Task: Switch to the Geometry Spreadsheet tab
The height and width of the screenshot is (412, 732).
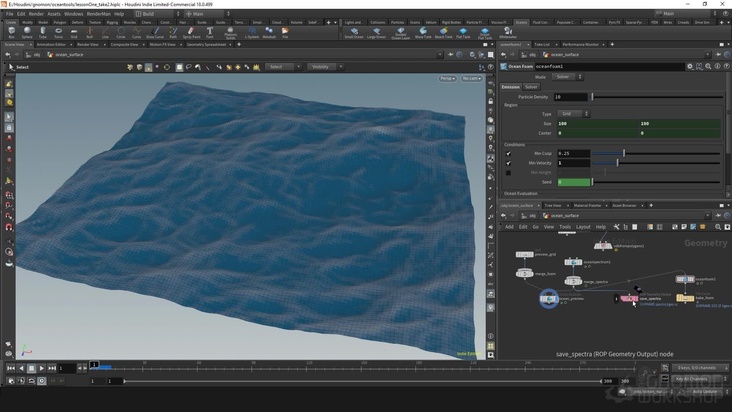Action: [207, 44]
